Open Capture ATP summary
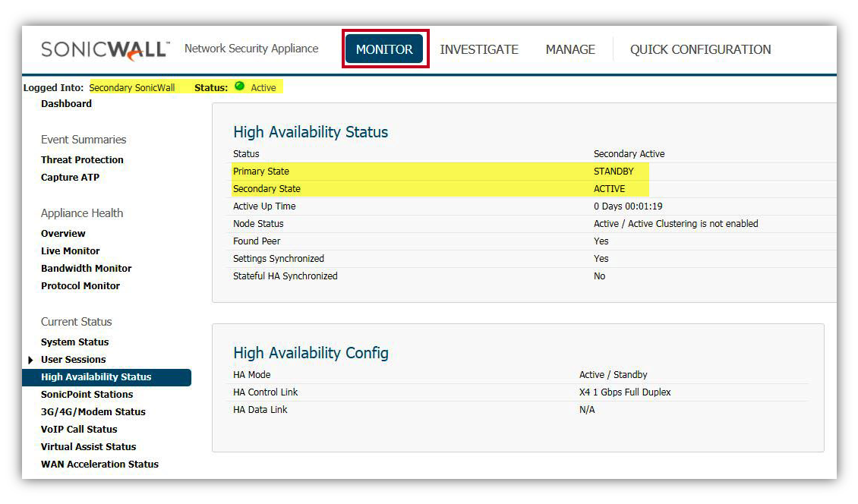Screen dimensions: 858x504 [x=70, y=178]
